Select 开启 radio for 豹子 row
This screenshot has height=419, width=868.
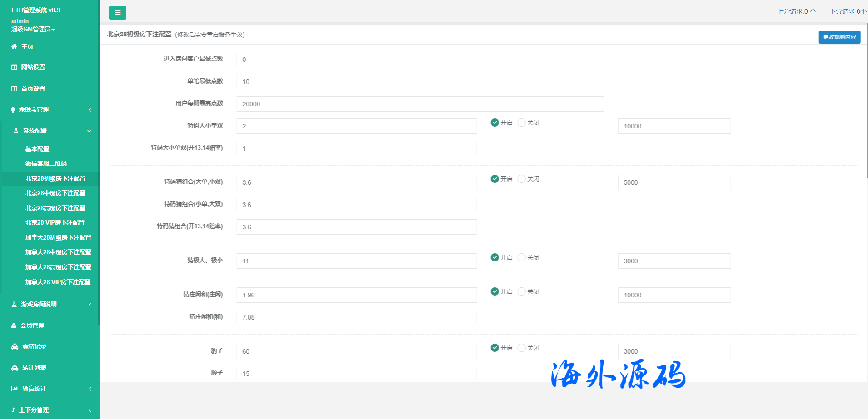click(494, 348)
